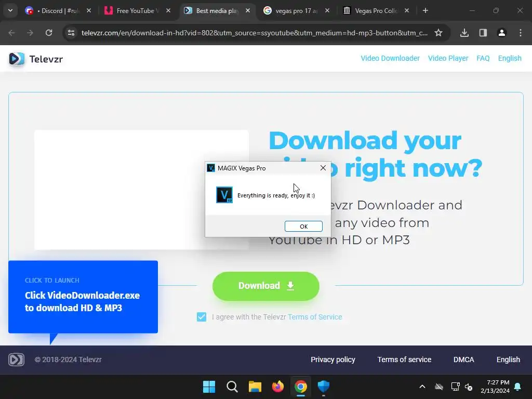Click the Vegas Pro 17 icon in dialog
Screen dimensions: 532x399
click(x=224, y=195)
